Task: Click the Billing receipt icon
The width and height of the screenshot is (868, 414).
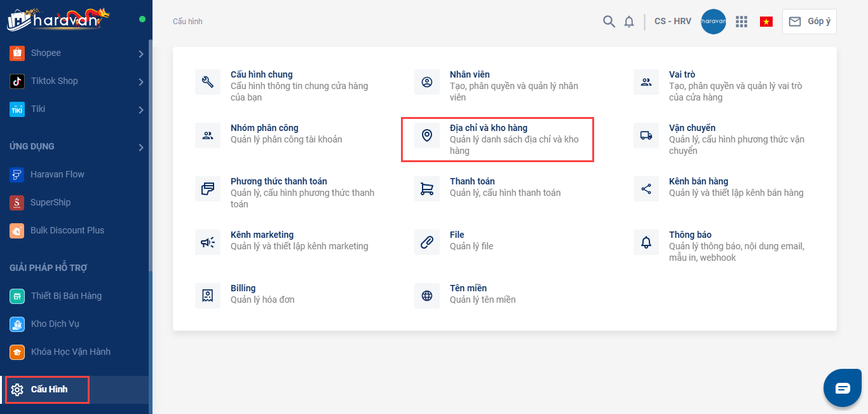Action: [x=208, y=296]
